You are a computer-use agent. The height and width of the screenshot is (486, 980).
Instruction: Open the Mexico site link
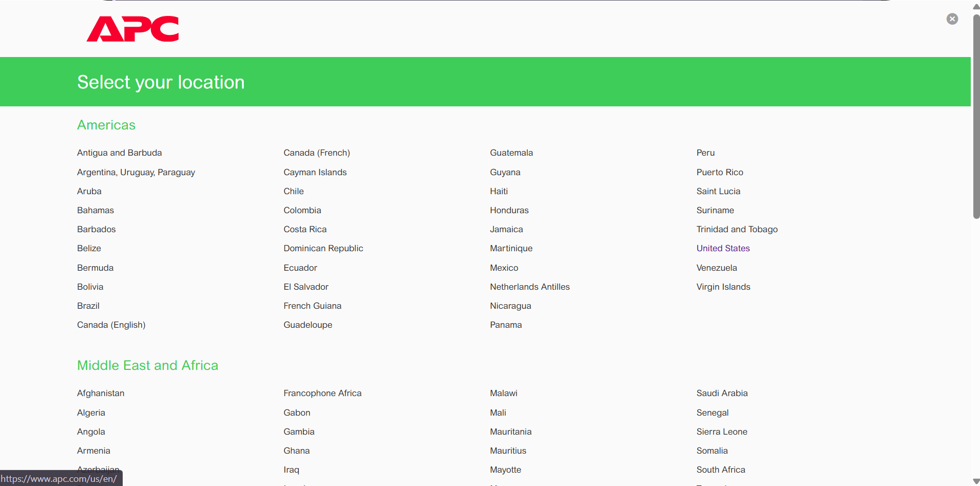click(504, 268)
